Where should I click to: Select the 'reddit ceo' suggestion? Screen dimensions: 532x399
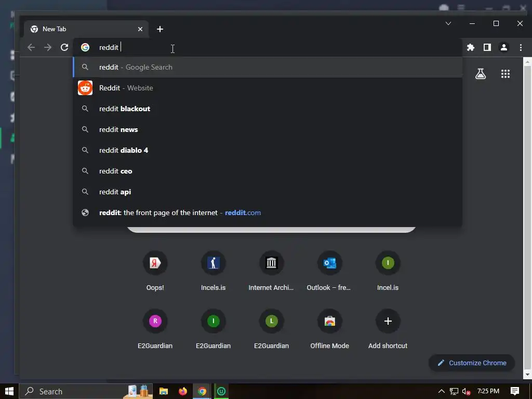click(x=268, y=171)
